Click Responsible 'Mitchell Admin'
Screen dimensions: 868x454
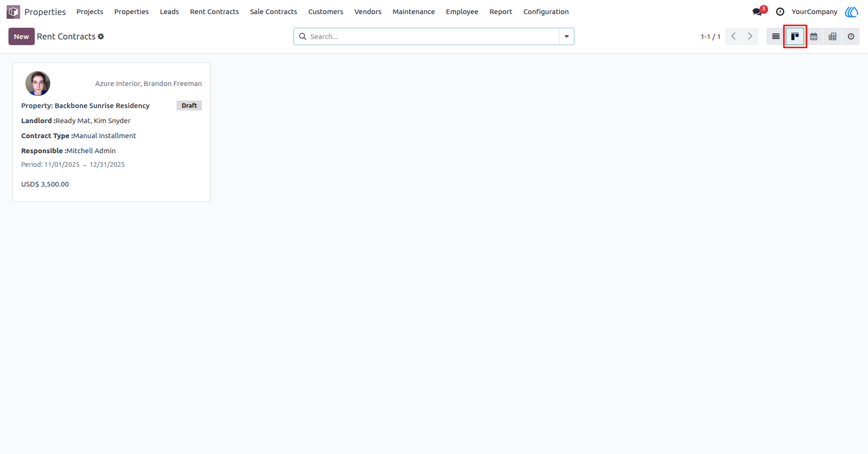(91, 151)
